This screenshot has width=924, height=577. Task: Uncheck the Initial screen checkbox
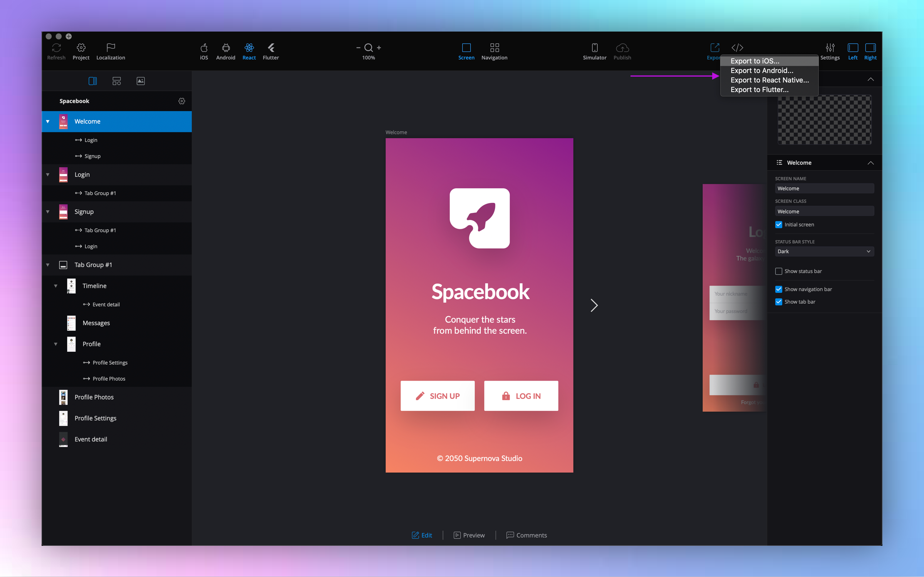(x=778, y=225)
